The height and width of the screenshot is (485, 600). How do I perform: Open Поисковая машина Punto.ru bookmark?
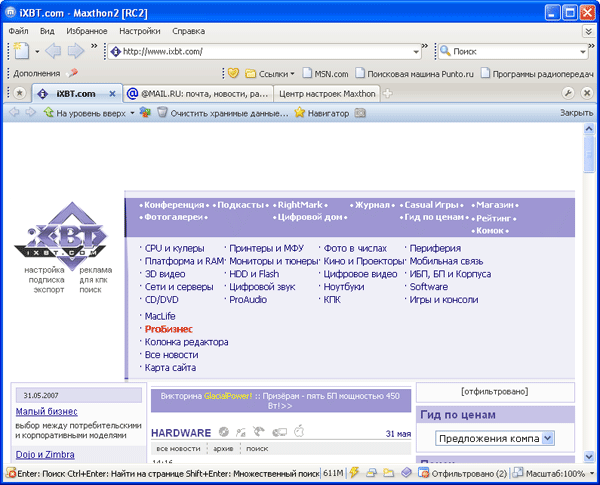414,73
